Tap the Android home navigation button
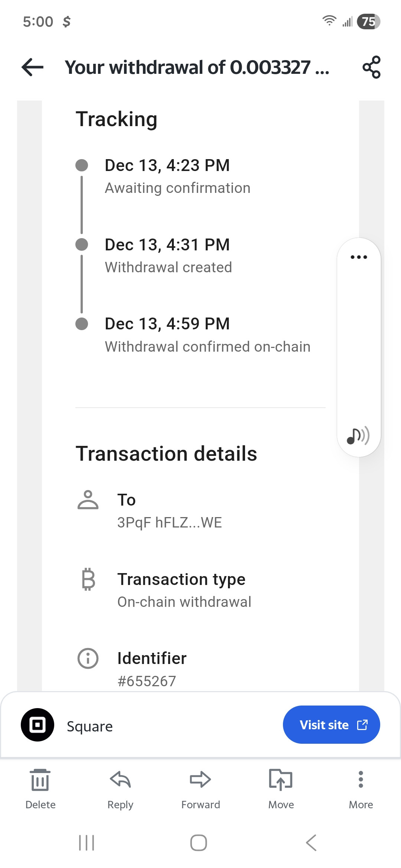The width and height of the screenshot is (401, 868). point(199,843)
